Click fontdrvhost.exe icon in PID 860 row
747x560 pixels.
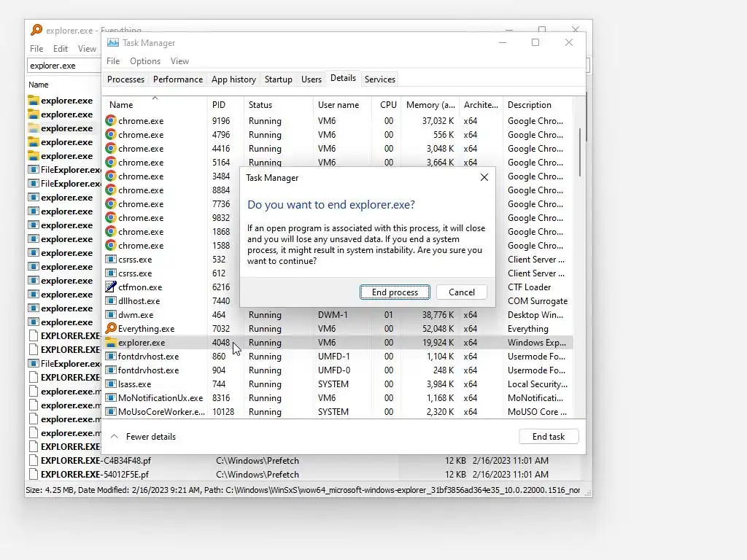click(111, 356)
